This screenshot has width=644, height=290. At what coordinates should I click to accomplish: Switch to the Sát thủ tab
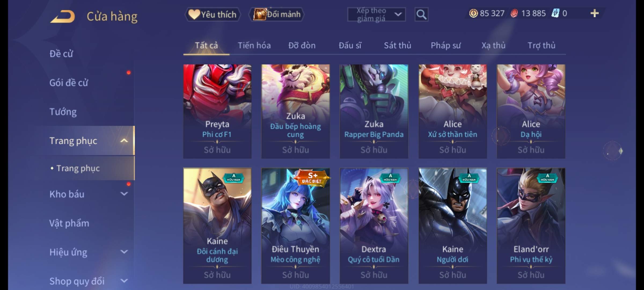(397, 45)
